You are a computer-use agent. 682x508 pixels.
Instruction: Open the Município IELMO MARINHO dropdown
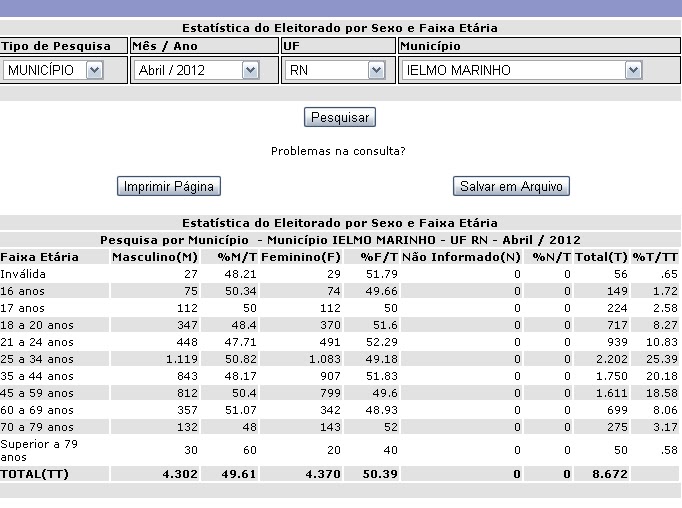pos(522,70)
